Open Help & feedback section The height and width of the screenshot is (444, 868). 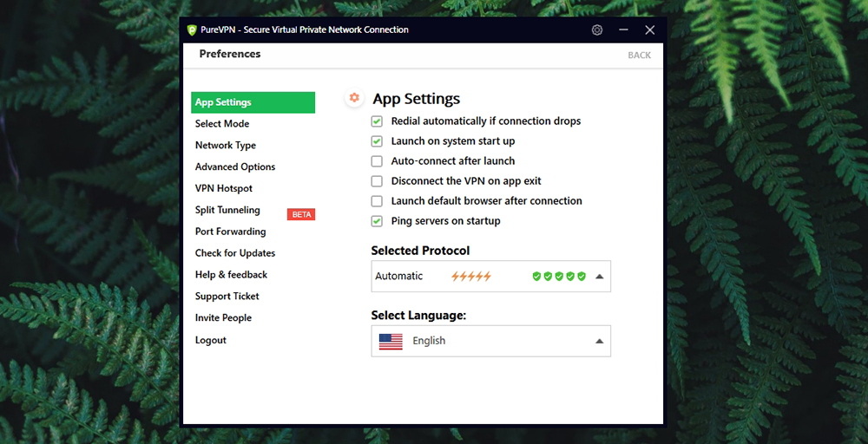(231, 275)
